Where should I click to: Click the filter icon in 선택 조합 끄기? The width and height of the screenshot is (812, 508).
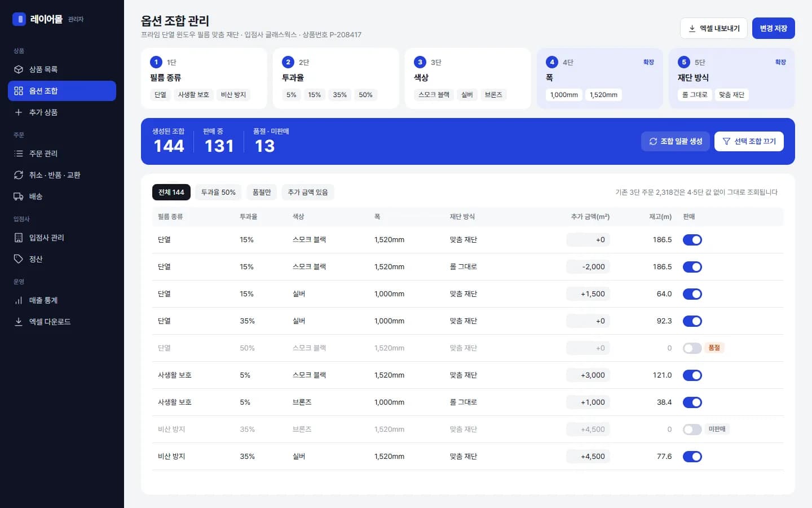coord(726,141)
